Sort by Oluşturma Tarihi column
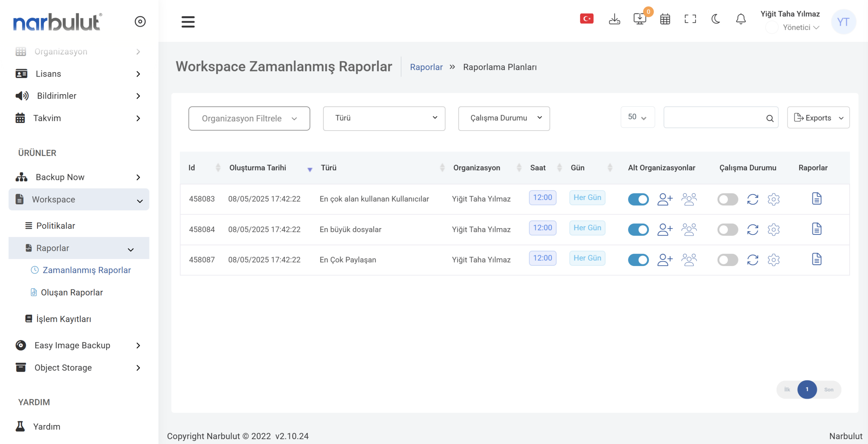The width and height of the screenshot is (868, 444). [271, 168]
